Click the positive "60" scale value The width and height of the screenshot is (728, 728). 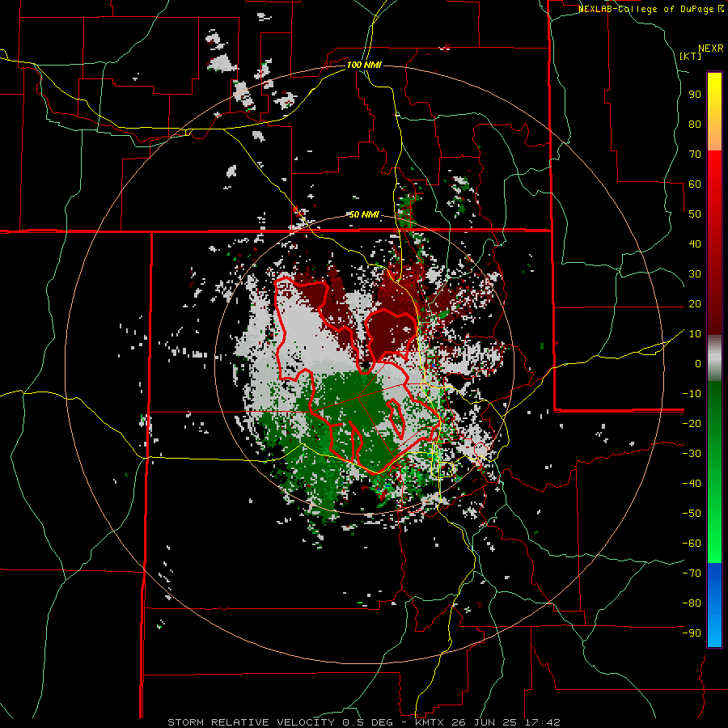(x=695, y=184)
